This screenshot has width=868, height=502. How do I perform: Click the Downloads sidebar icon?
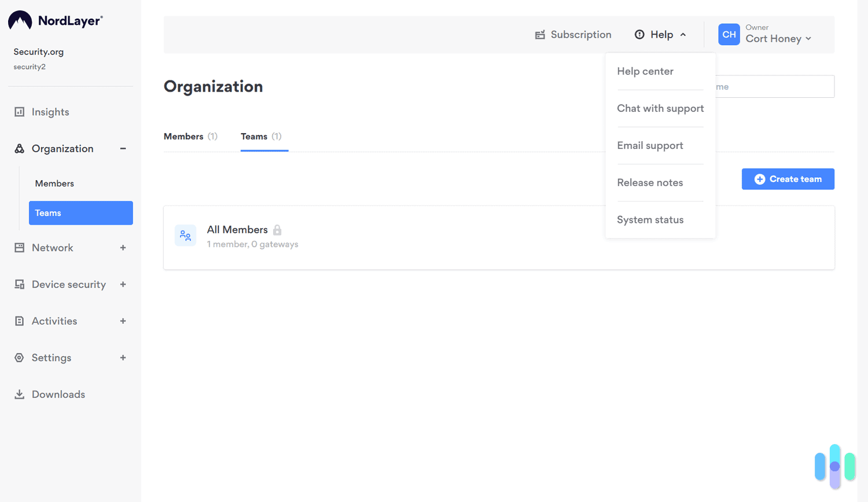(20, 394)
